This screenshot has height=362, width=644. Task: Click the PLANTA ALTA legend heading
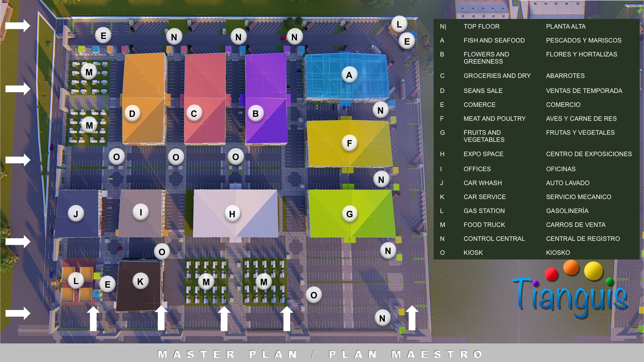(x=566, y=26)
